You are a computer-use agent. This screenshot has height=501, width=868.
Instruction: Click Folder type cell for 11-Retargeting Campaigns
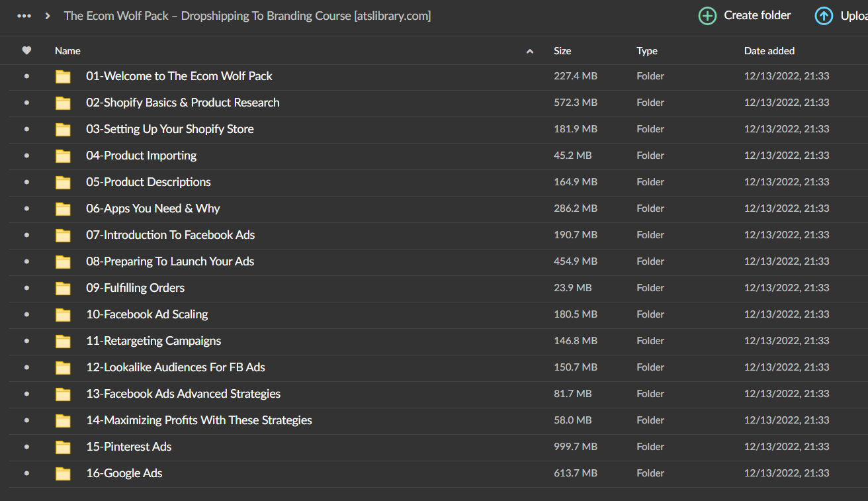point(650,341)
